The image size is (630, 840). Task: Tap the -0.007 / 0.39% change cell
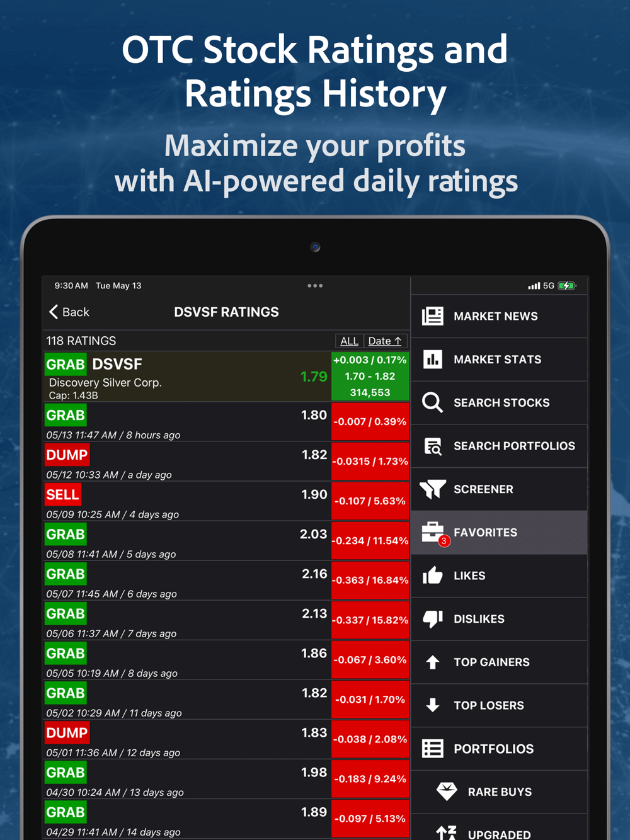(370, 422)
